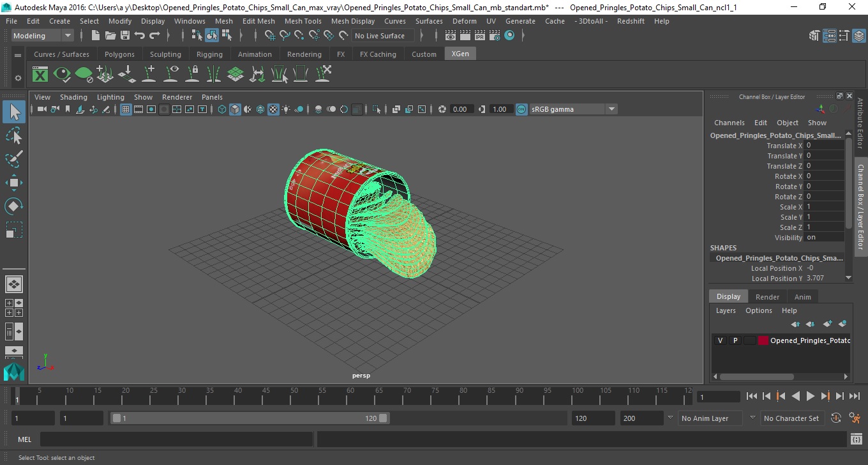The height and width of the screenshot is (465, 868).
Task: Click the undo arrow icon
Action: coord(140,36)
